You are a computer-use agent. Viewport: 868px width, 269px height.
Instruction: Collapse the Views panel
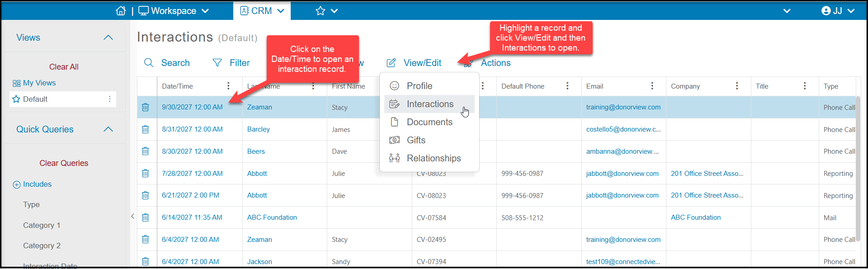point(108,38)
